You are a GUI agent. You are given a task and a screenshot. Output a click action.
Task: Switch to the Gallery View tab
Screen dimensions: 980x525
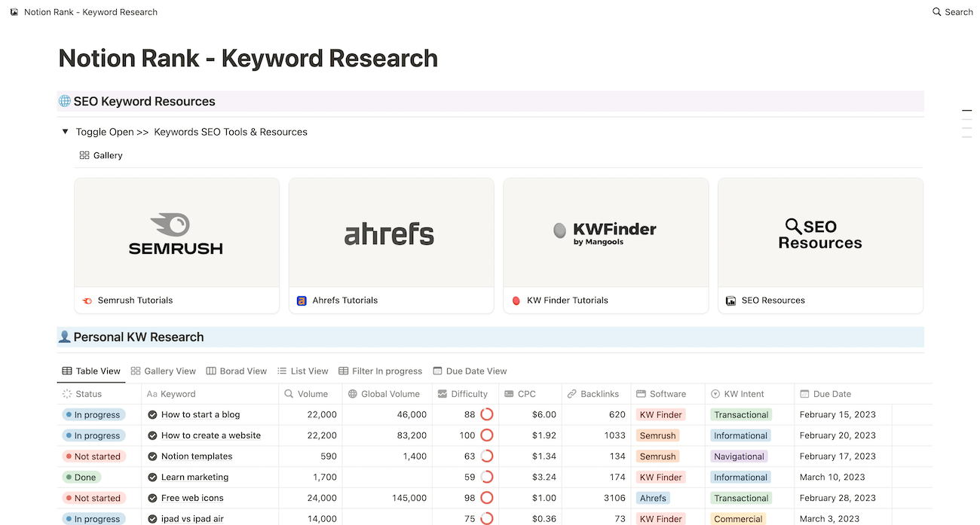click(164, 371)
